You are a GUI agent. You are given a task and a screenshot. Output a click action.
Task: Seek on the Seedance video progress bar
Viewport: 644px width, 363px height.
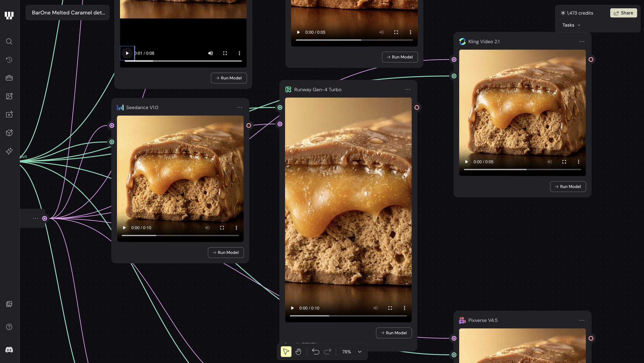coord(180,235)
